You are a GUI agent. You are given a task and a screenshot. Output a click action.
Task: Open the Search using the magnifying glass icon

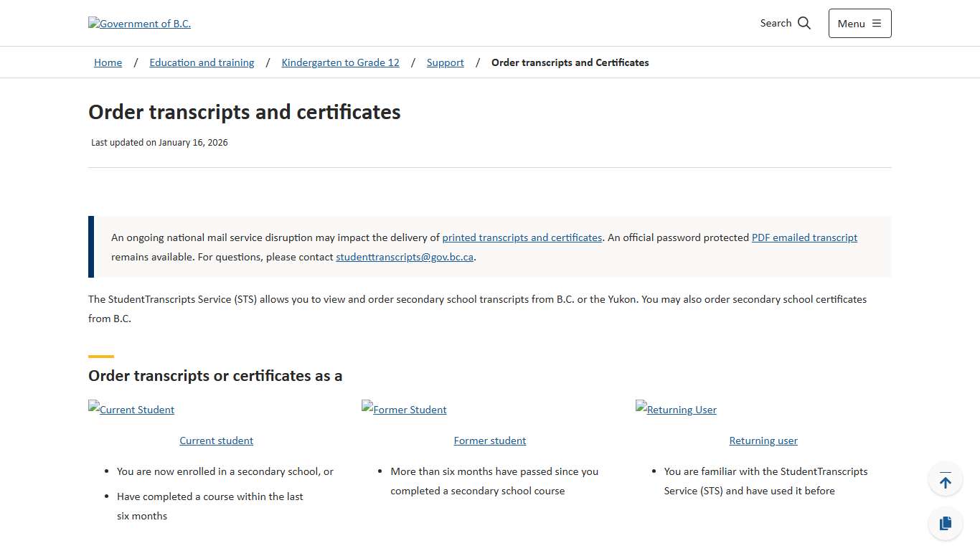804,23
